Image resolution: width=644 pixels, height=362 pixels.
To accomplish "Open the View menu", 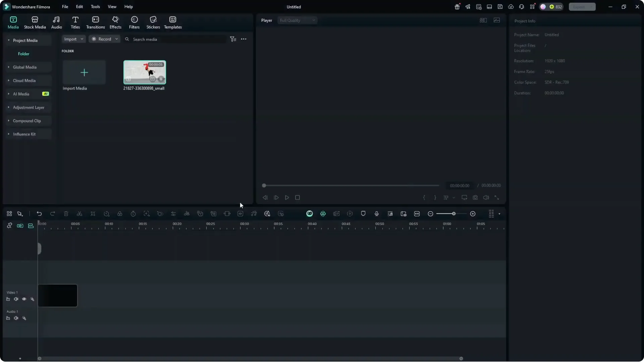I will click(x=112, y=7).
